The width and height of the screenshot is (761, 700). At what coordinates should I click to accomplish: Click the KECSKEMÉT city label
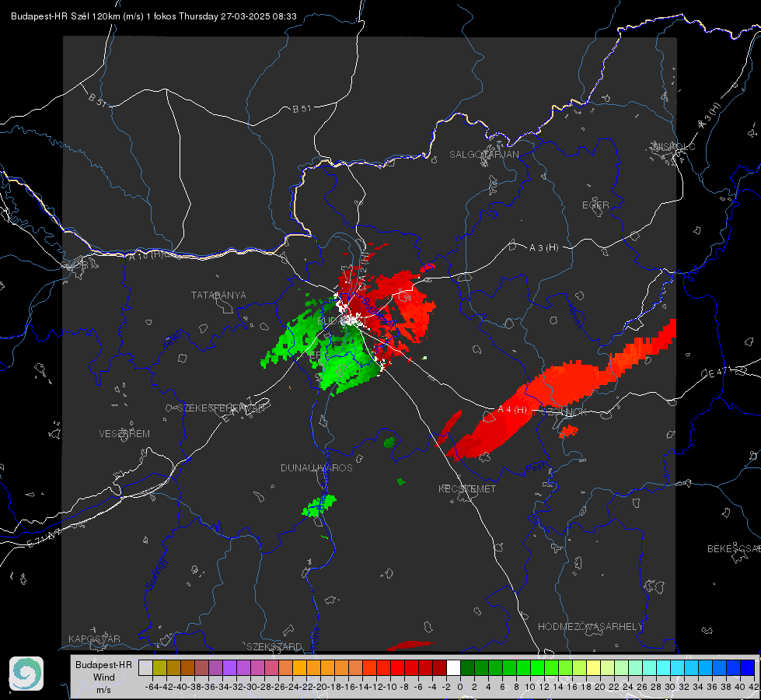point(467,488)
